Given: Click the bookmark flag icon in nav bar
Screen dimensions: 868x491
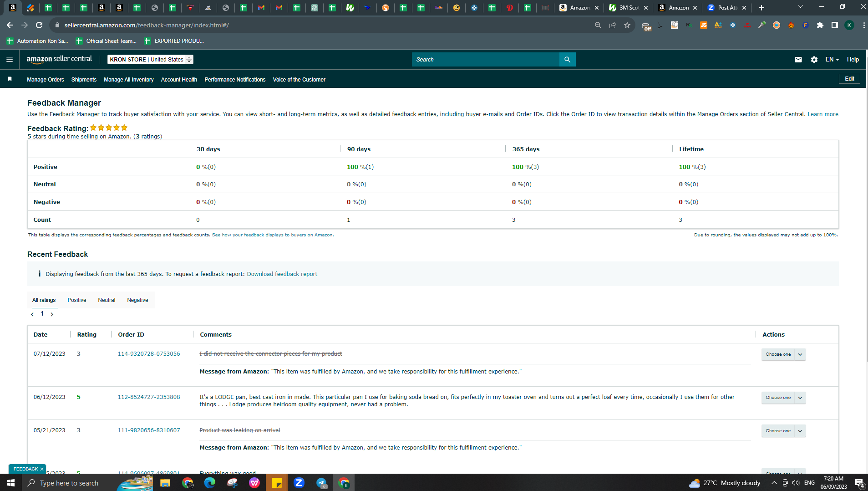Looking at the screenshot, I should click(10, 79).
